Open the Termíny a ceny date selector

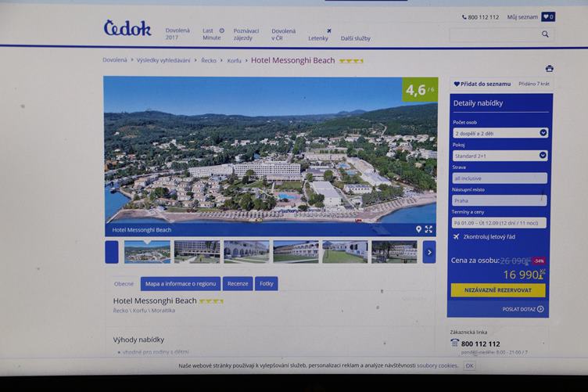[499, 223]
